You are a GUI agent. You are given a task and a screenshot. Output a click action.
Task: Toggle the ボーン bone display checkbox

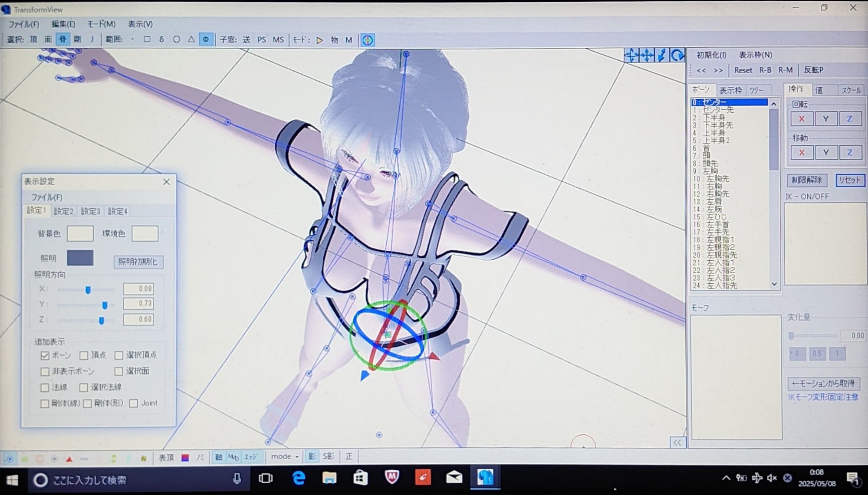coord(45,355)
